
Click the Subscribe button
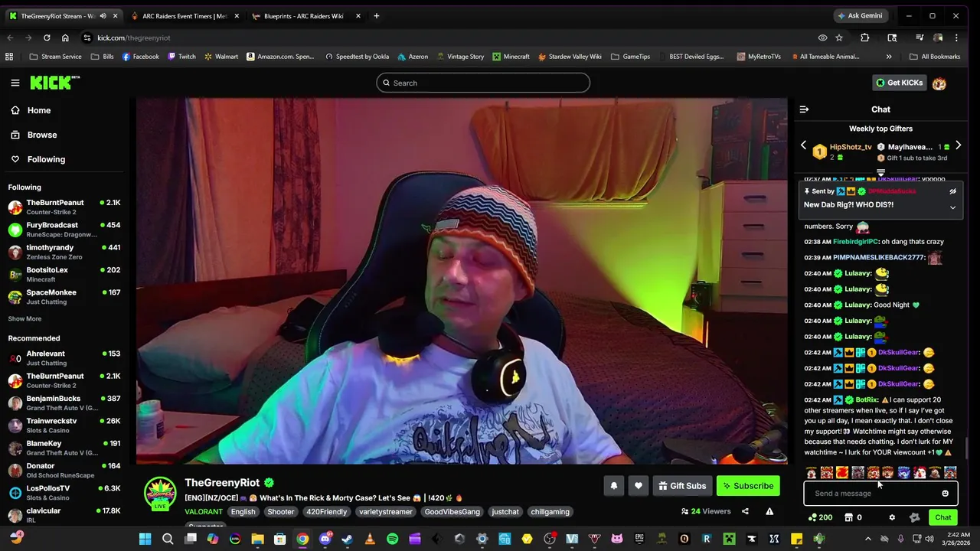748,486
